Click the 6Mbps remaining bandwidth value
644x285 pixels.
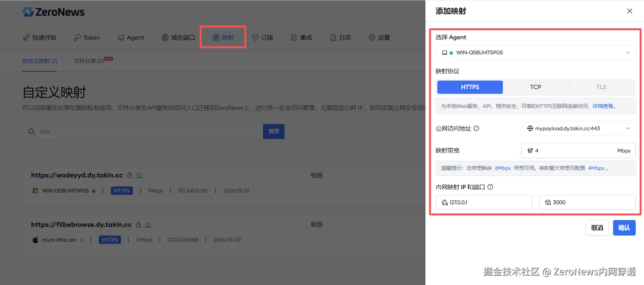[x=503, y=168]
